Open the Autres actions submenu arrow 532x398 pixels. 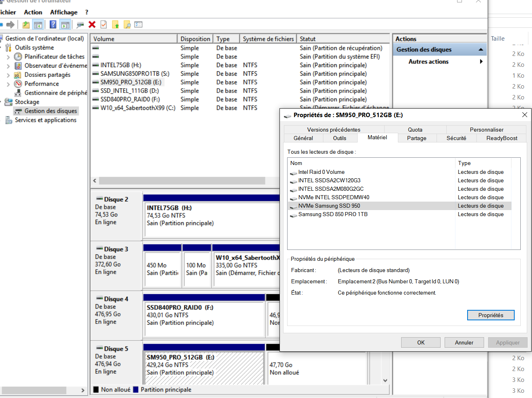pyautogui.click(x=481, y=62)
